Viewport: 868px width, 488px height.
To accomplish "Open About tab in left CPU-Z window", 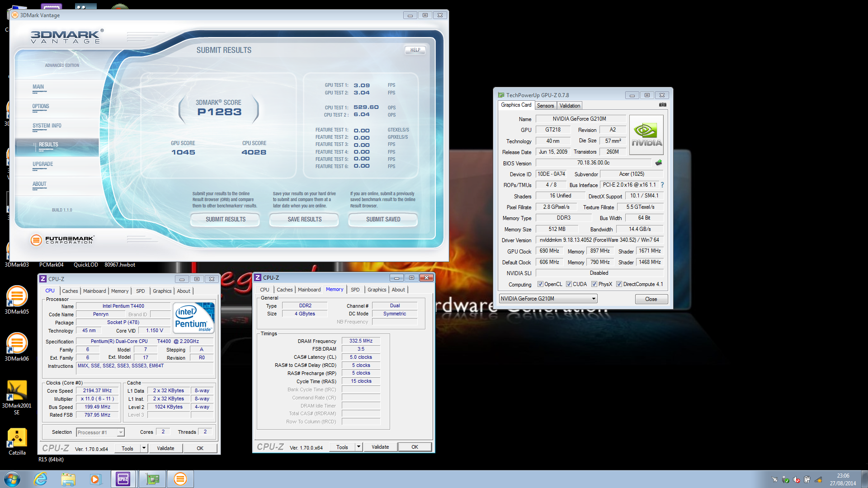I will point(184,291).
